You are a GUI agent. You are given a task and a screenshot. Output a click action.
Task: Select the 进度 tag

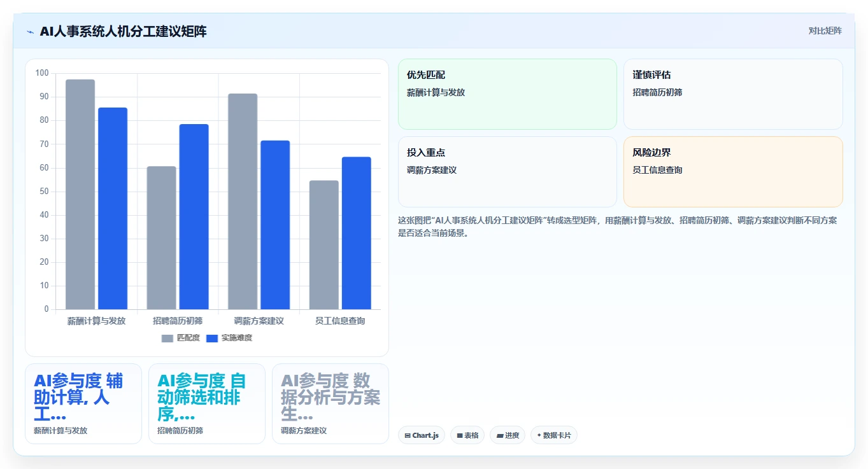click(x=508, y=435)
